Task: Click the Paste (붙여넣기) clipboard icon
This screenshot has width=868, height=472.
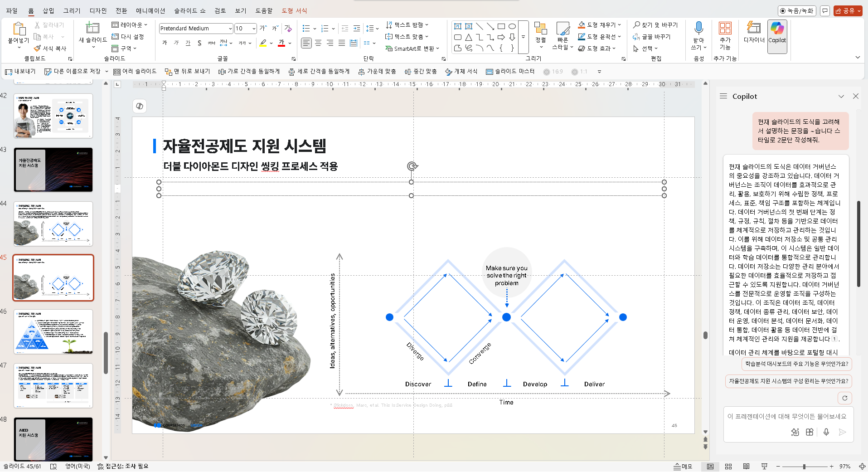Action: pyautogui.click(x=19, y=29)
